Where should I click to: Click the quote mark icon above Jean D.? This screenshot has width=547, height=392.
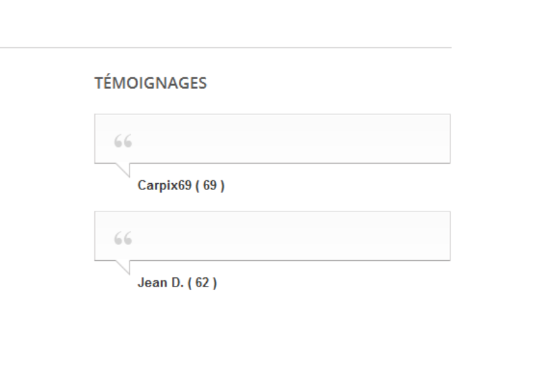point(123,239)
